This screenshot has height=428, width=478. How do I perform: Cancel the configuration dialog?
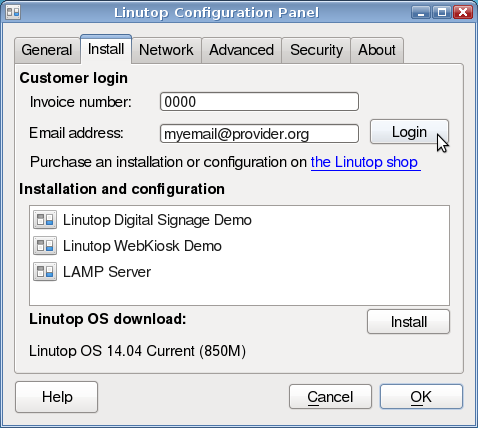tap(330, 397)
